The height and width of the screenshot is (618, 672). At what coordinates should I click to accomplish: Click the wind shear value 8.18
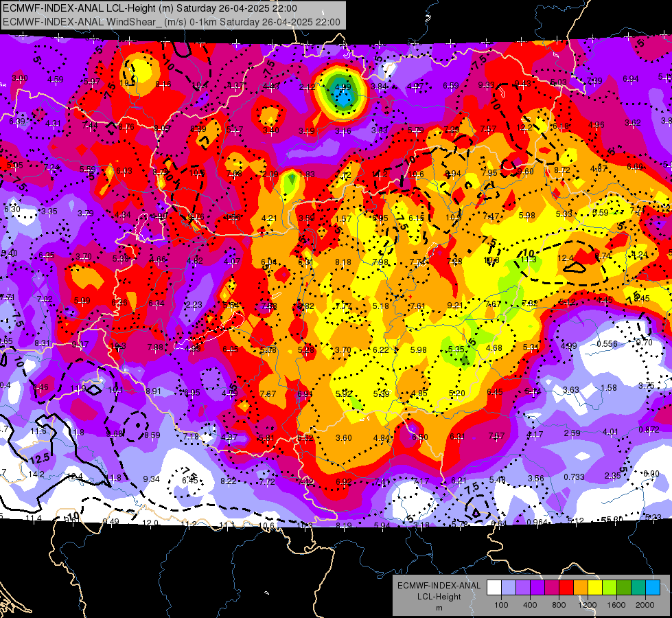click(343, 262)
